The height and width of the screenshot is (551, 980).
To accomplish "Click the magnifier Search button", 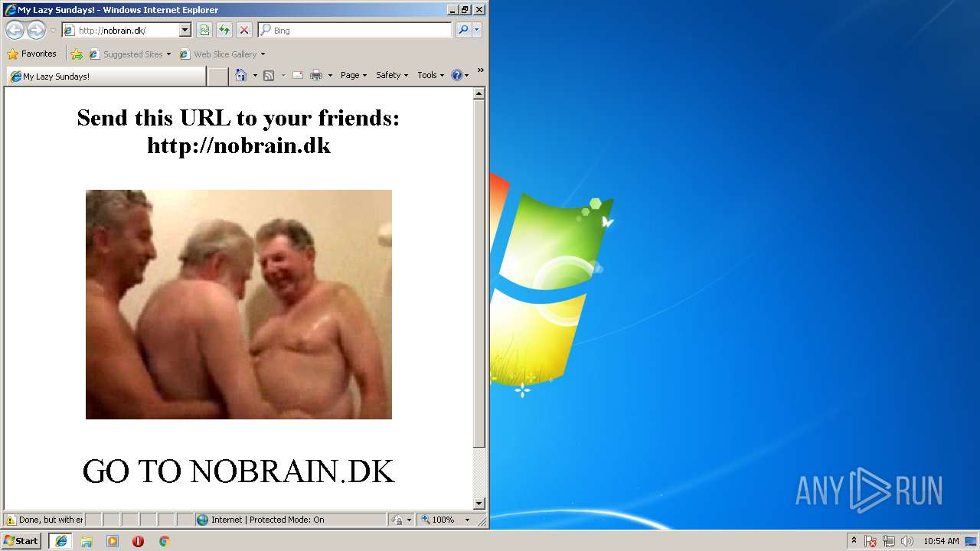I will 462,30.
